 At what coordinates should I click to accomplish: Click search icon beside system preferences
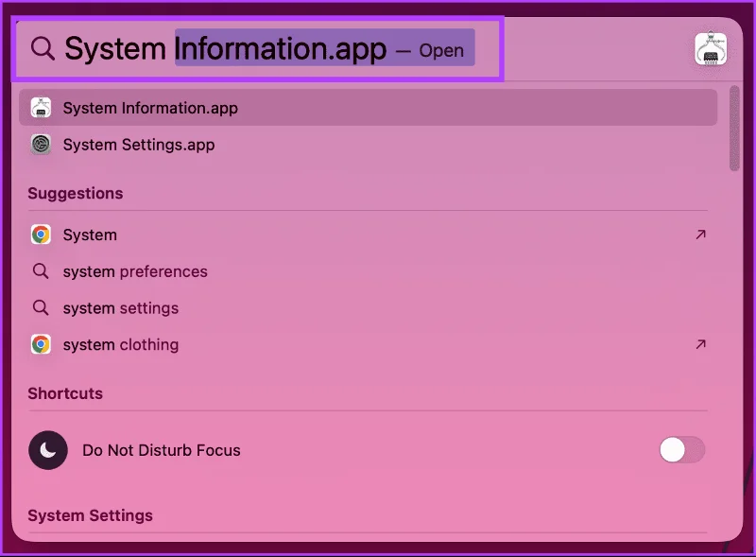(x=41, y=271)
